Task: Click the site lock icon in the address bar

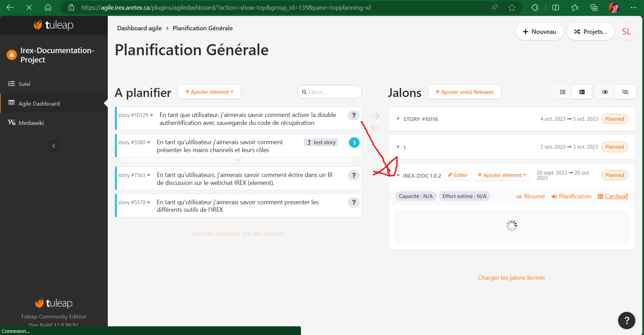Action: pyautogui.click(x=72, y=8)
